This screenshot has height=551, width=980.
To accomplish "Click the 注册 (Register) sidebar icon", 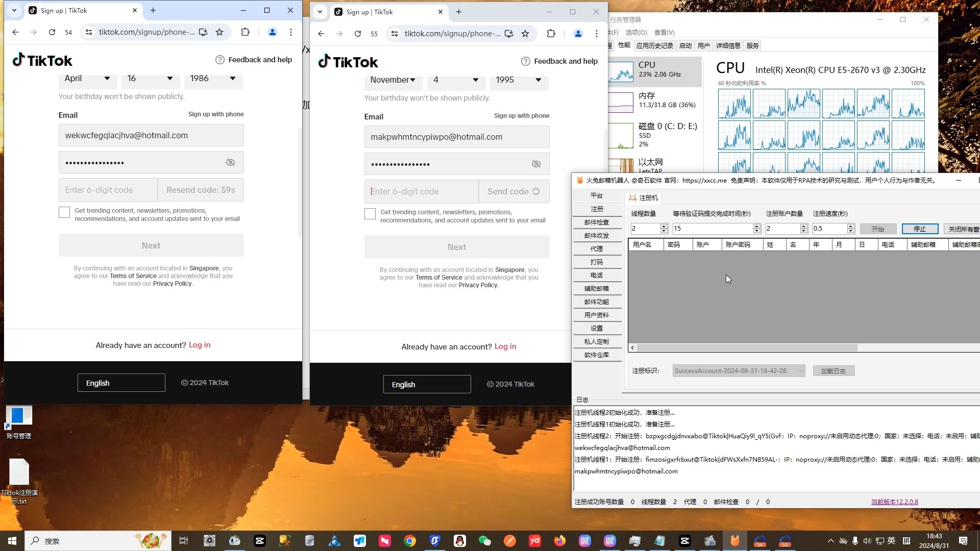I will [596, 209].
